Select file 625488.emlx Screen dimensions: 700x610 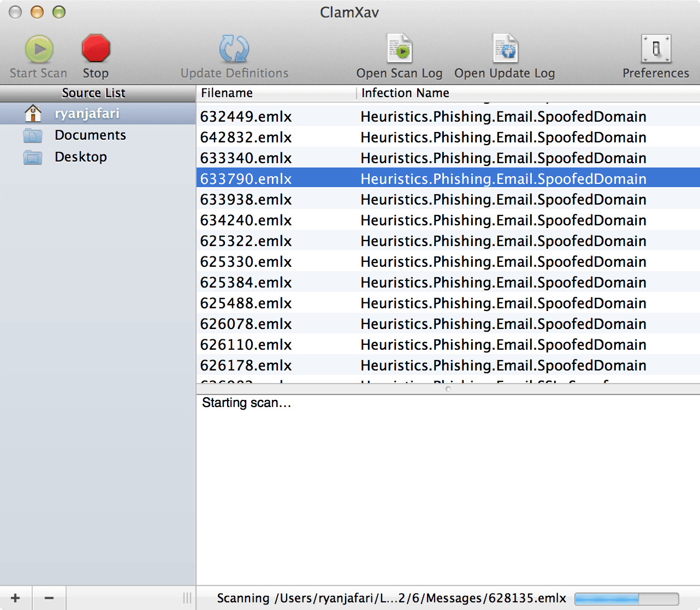click(x=246, y=303)
